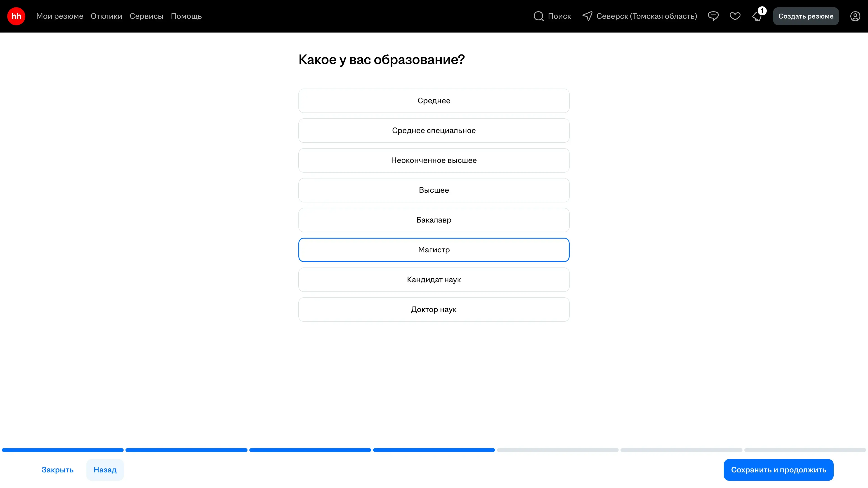
Task: Open the chat messages icon
Action: pos(713,16)
